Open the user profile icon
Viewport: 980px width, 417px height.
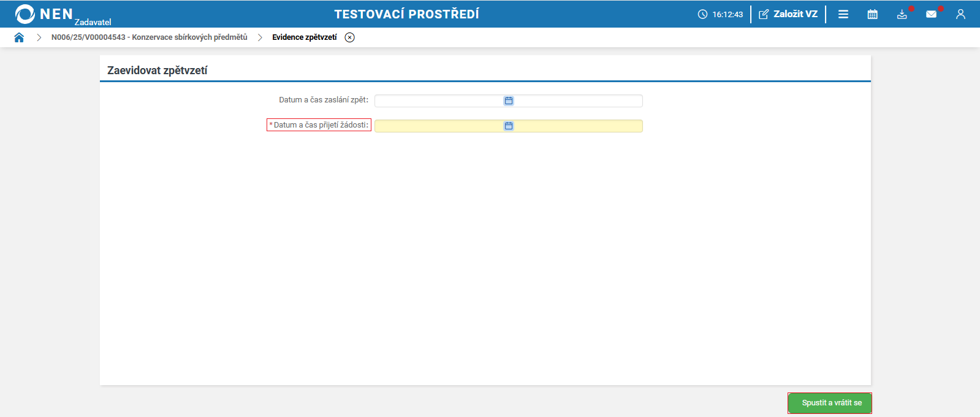[x=960, y=14]
